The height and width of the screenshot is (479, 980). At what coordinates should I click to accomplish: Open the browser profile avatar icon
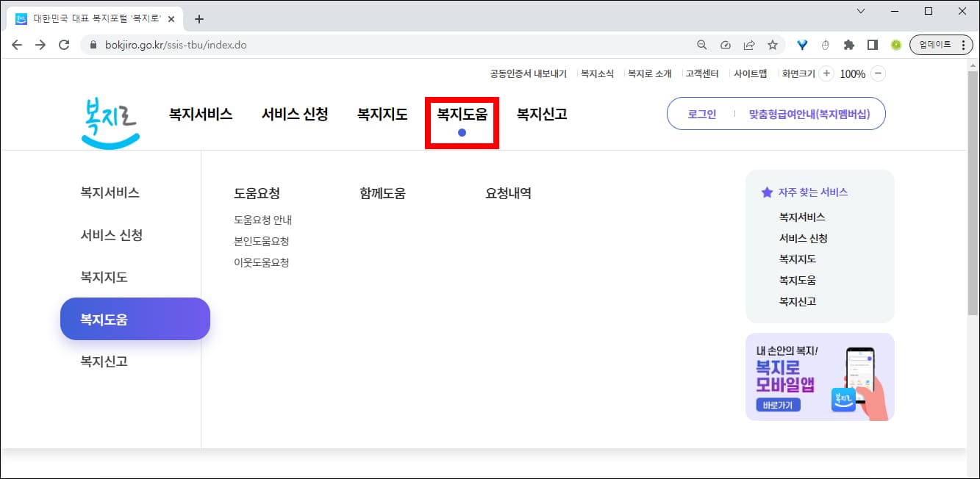895,45
